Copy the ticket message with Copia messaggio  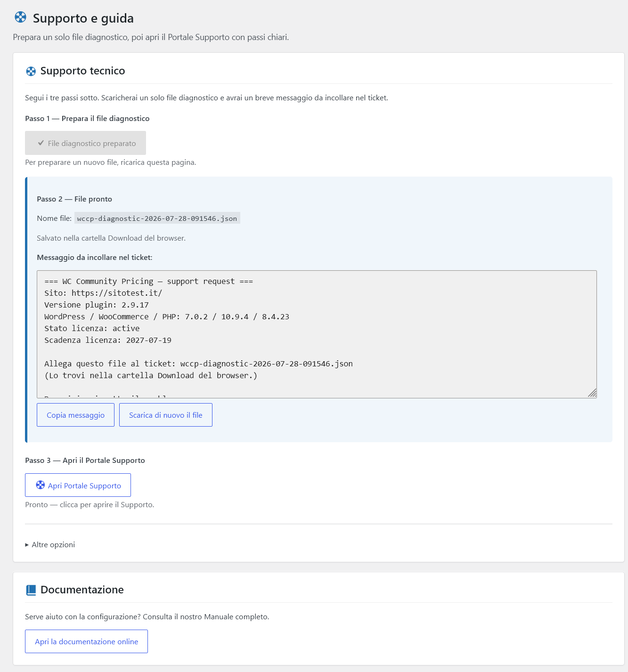point(75,415)
